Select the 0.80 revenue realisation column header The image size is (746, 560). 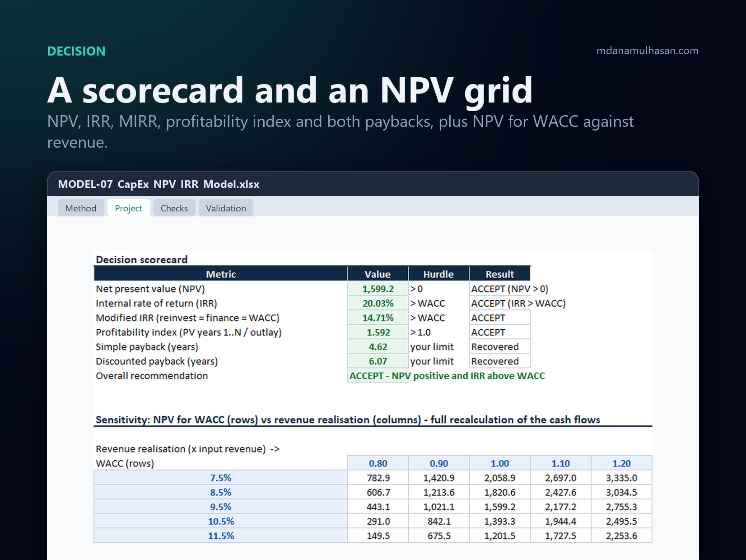pos(378,463)
